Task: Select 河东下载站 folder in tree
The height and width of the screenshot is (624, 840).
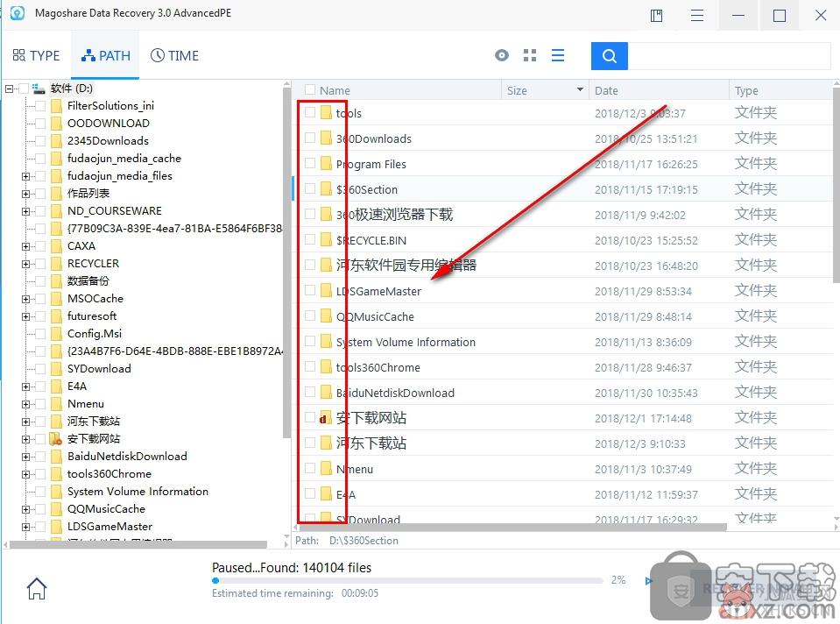Action: pyautogui.click(x=93, y=422)
